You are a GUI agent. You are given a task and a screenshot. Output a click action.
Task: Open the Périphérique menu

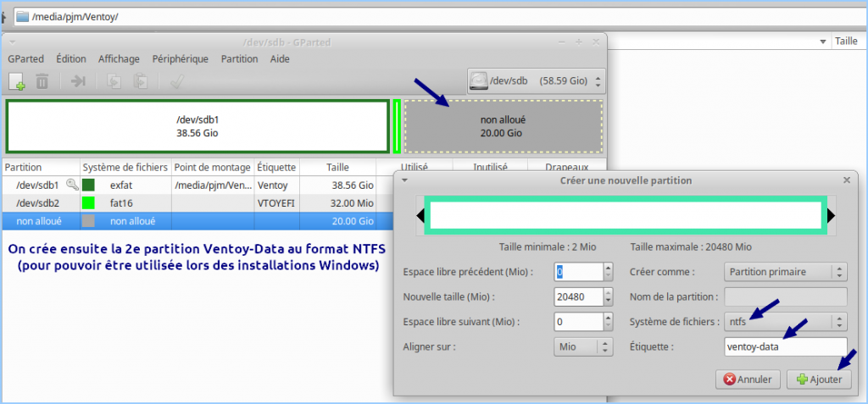click(x=180, y=59)
